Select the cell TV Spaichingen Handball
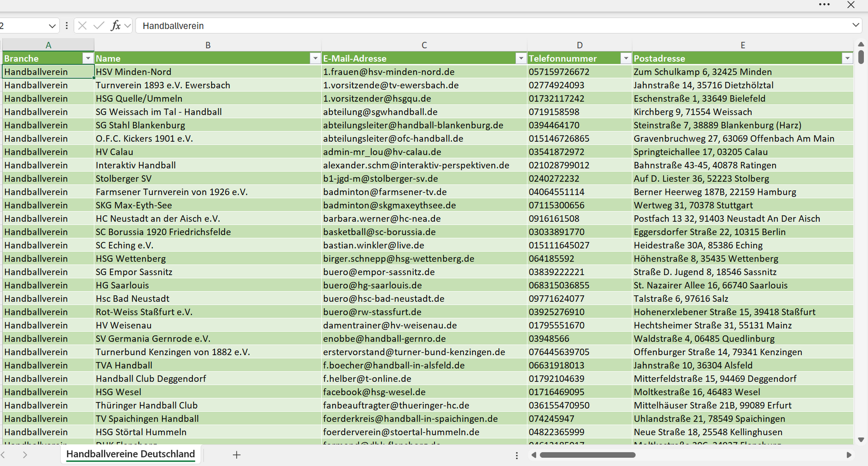 pyautogui.click(x=208, y=419)
